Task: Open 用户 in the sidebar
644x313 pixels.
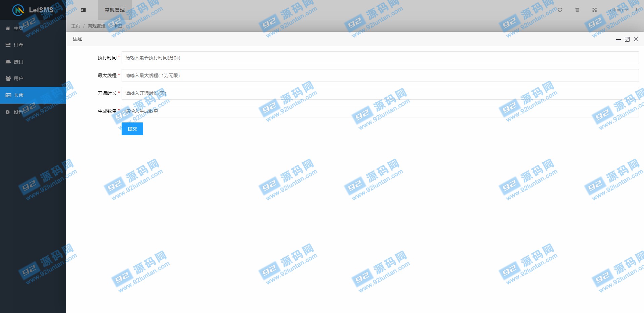Action: pyautogui.click(x=33, y=79)
